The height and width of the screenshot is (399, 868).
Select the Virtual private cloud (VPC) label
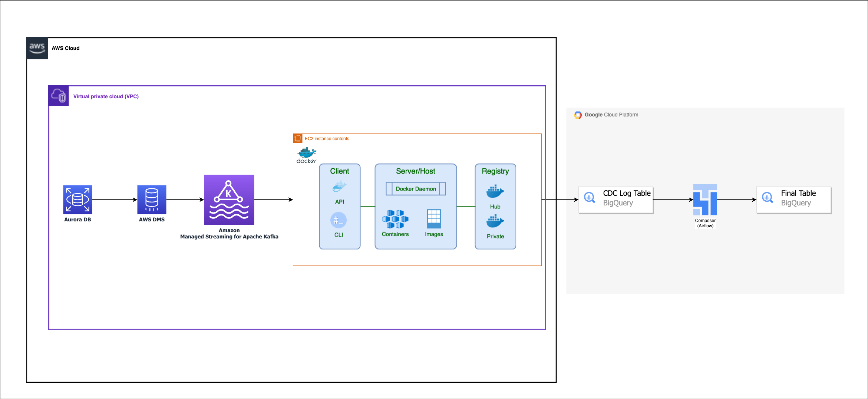pos(106,96)
